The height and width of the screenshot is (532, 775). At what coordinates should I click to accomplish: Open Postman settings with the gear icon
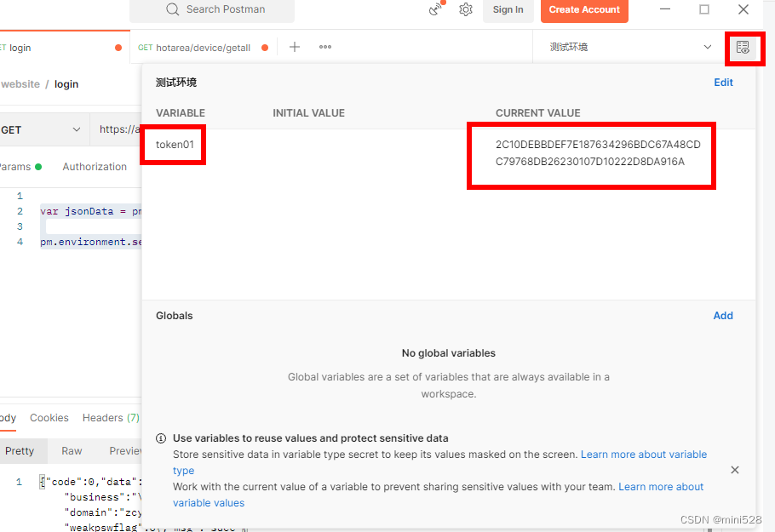click(465, 9)
